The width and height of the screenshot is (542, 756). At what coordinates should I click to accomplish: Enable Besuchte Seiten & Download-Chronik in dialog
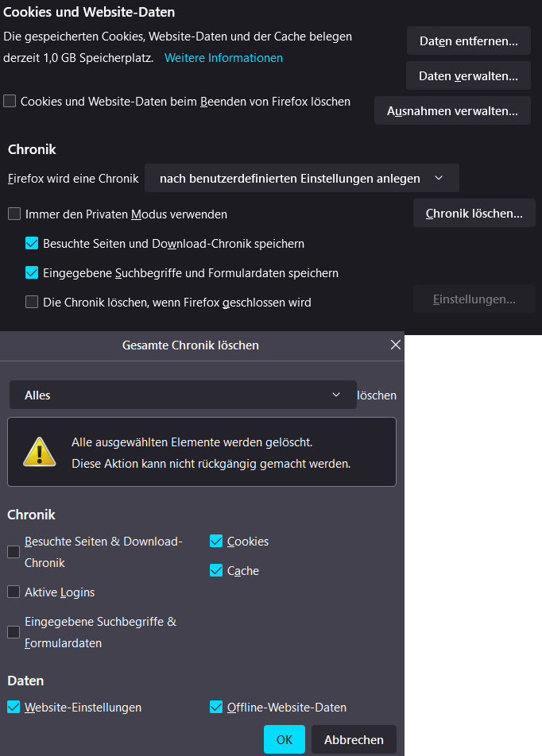pyautogui.click(x=14, y=552)
